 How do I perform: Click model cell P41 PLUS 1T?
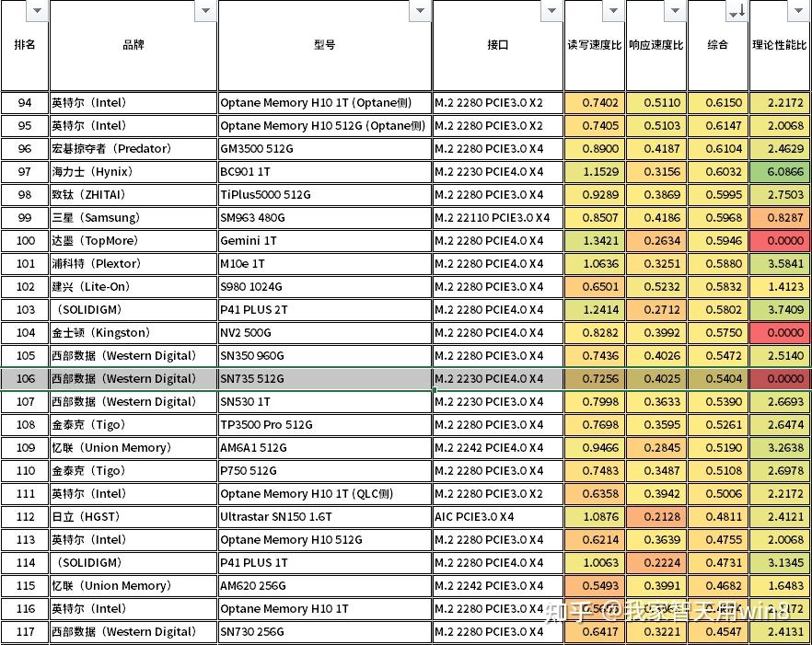coord(325,563)
